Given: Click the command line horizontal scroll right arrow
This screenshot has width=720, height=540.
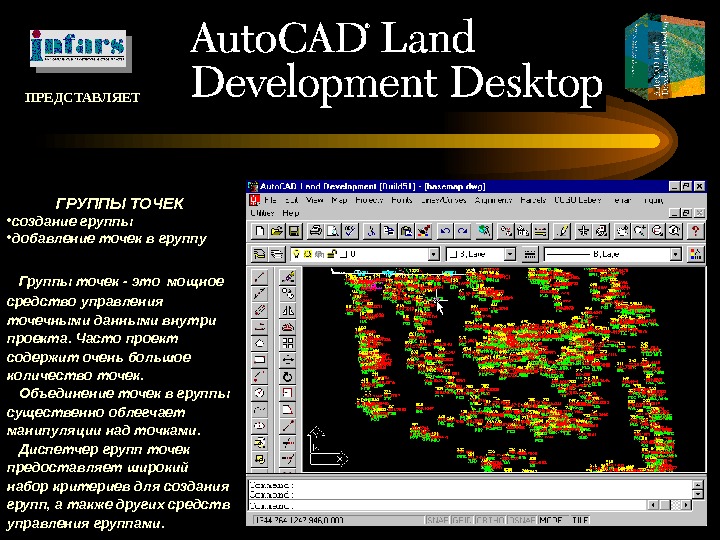Looking at the screenshot, I should (x=686, y=505).
